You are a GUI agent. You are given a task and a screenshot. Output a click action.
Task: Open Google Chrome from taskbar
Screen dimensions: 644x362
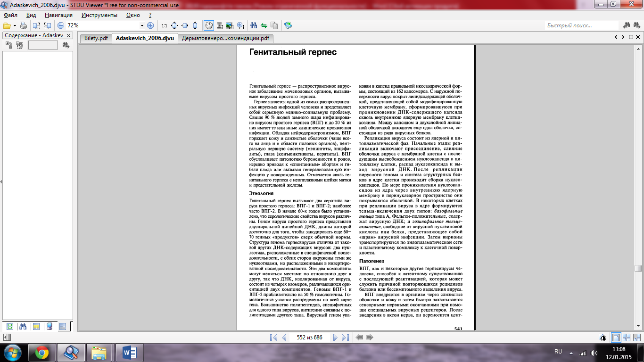(42, 352)
